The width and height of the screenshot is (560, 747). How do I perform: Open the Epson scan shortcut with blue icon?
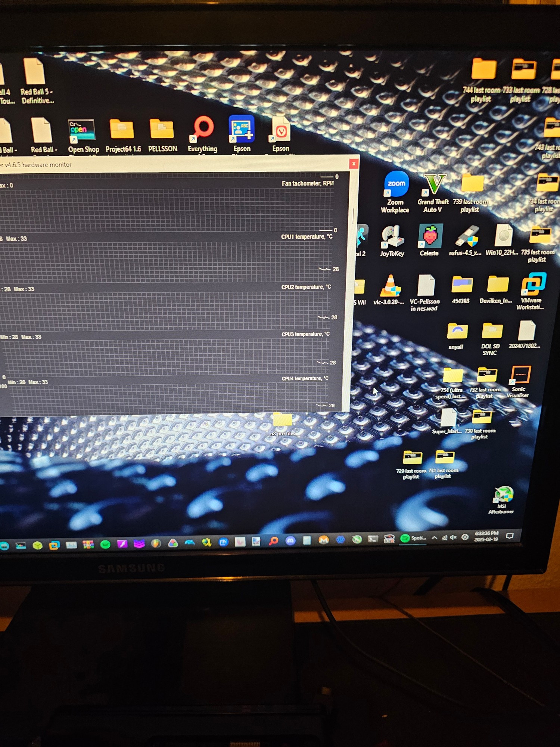point(242,134)
